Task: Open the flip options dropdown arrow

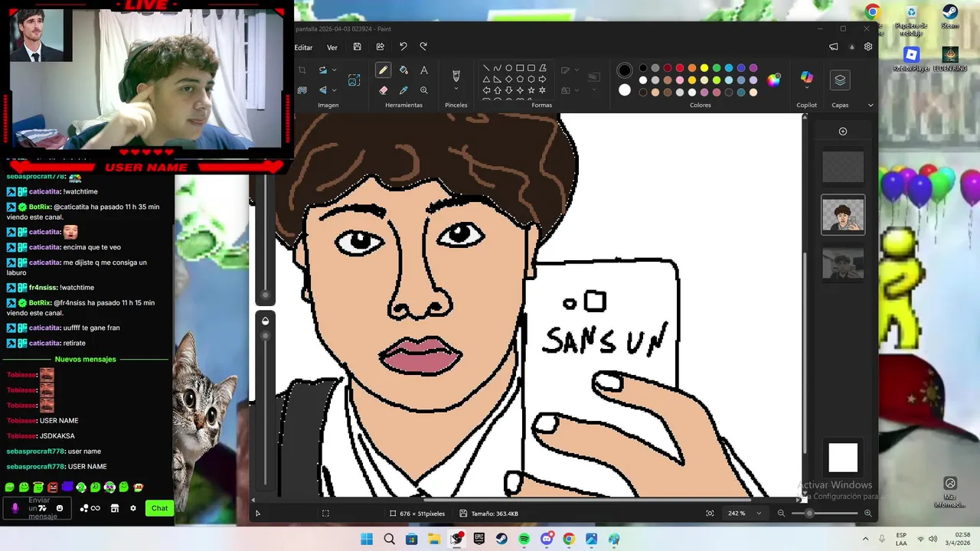Action: [335, 90]
